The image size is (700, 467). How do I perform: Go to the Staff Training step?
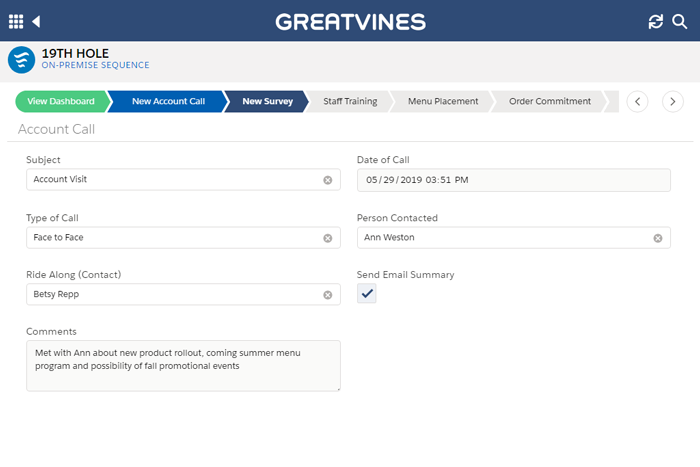point(349,101)
